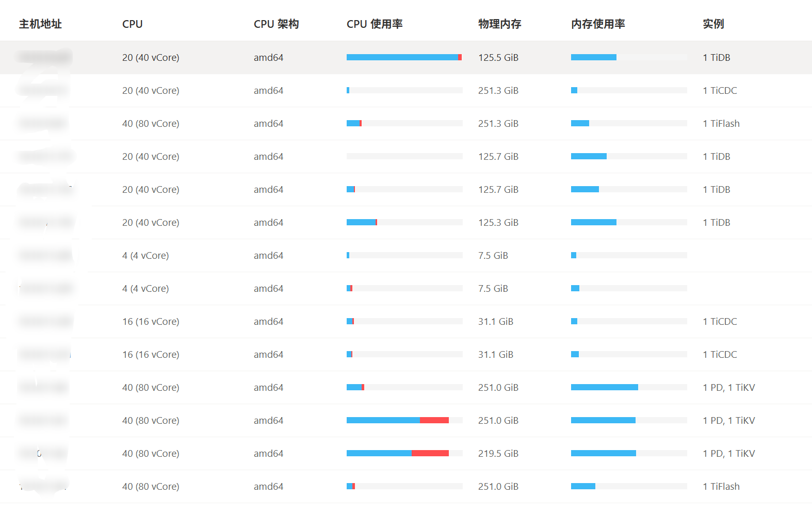Click the 主机地址 column header
Image resolution: width=812 pixels, height=530 pixels.
click(40, 24)
